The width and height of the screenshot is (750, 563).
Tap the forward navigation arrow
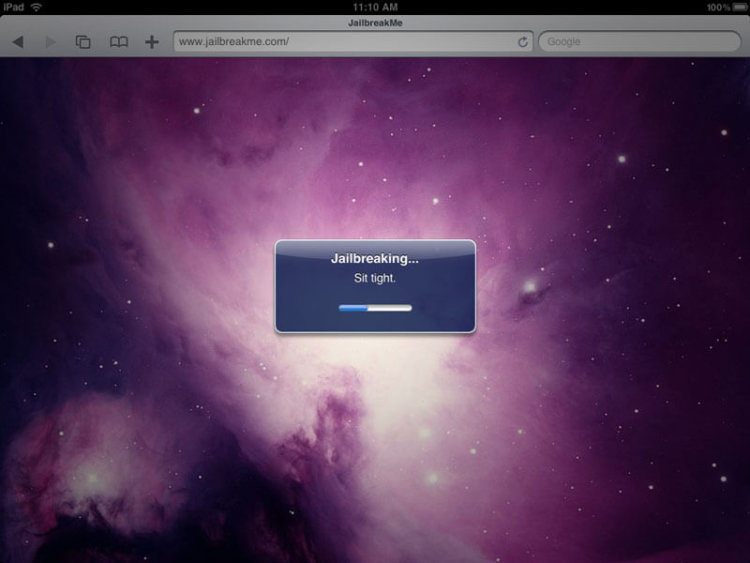click(x=50, y=42)
